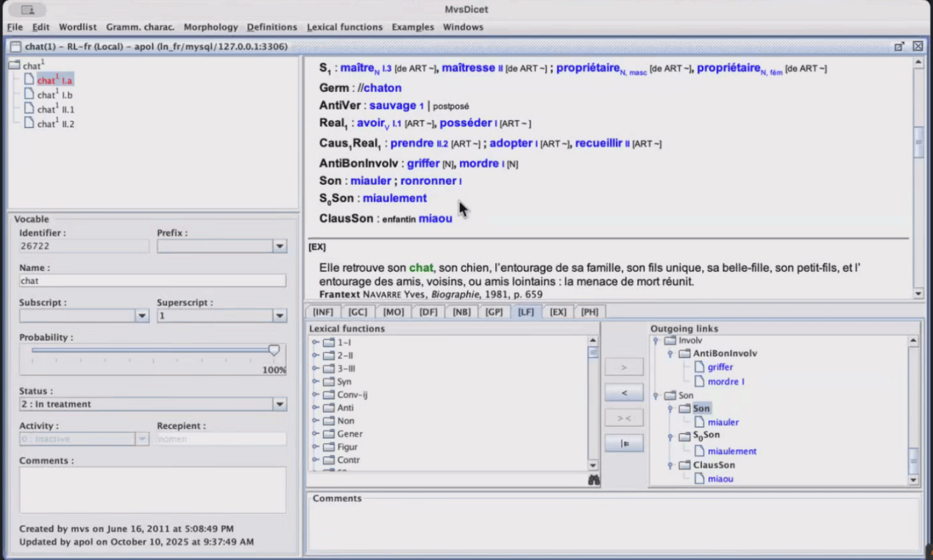This screenshot has width=933, height=560.
Task: Open the Prefix dropdown
Action: pyautogui.click(x=280, y=247)
